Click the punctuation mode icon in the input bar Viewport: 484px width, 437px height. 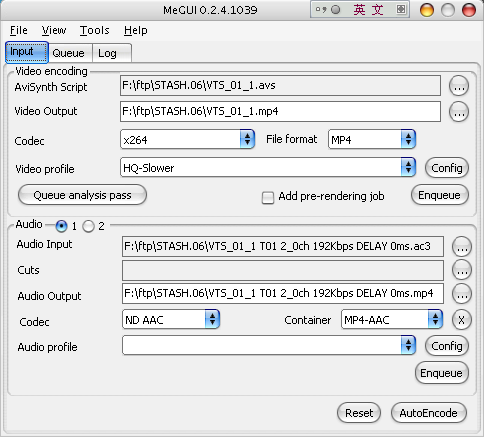point(321,10)
